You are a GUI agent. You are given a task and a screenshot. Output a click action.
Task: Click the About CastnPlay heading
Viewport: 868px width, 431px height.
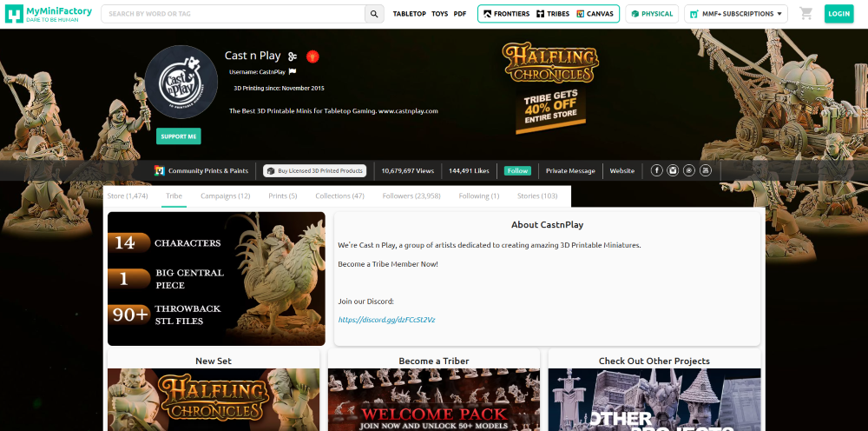click(x=547, y=225)
